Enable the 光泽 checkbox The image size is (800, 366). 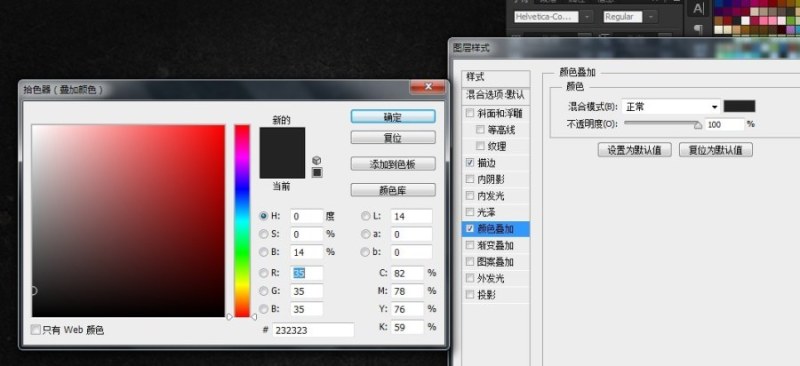coord(470,212)
